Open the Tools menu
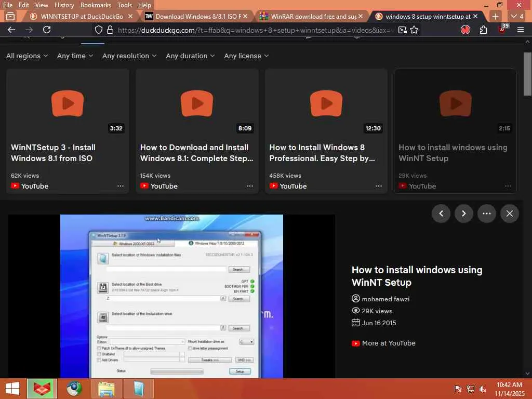 click(x=125, y=5)
